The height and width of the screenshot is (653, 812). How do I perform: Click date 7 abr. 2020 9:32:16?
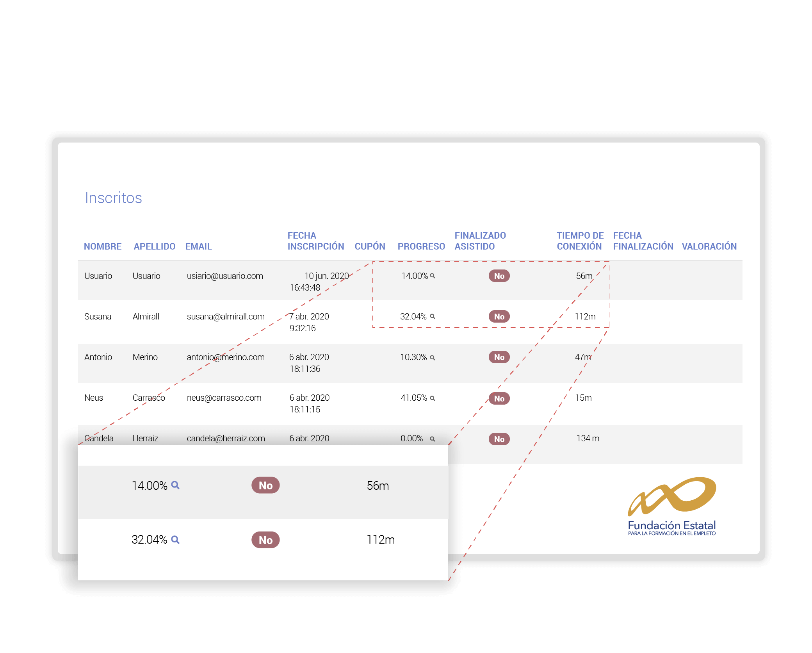pyautogui.click(x=309, y=322)
